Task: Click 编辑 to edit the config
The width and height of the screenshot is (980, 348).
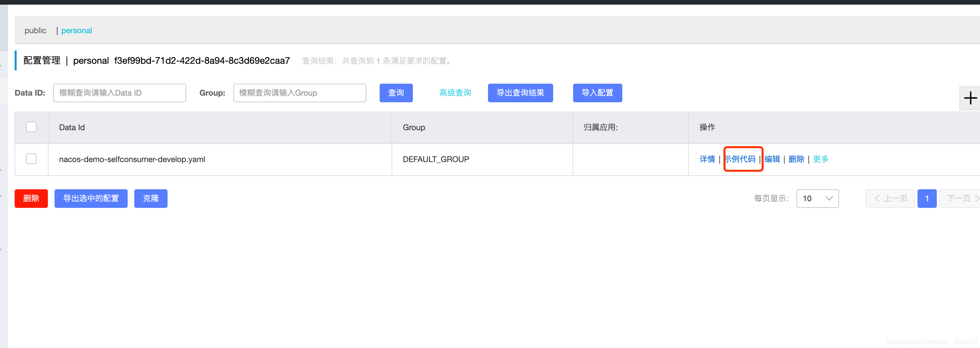Action: point(772,159)
